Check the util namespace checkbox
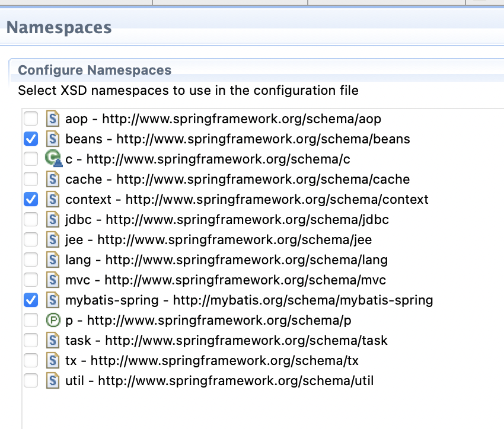 31,381
